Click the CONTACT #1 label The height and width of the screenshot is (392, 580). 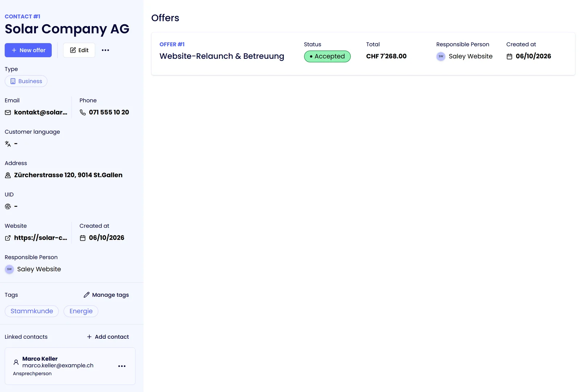pos(22,17)
